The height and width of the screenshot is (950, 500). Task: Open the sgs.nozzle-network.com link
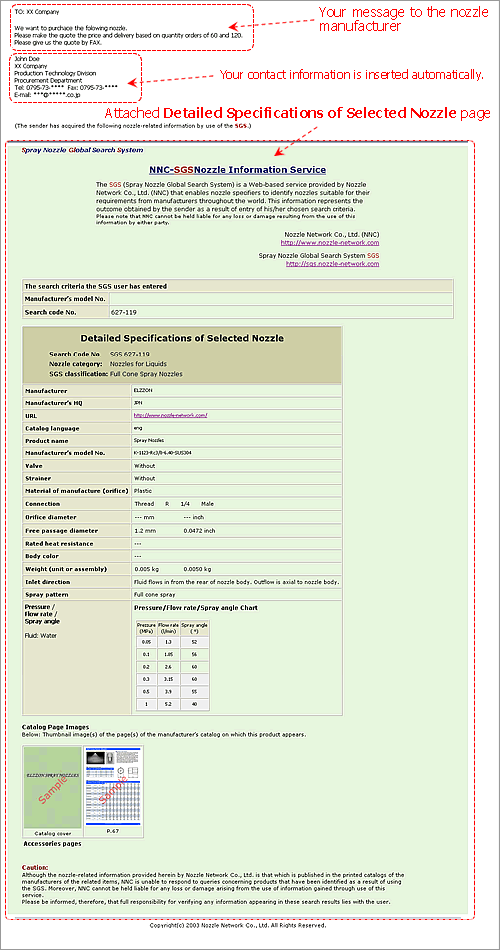coord(332,264)
